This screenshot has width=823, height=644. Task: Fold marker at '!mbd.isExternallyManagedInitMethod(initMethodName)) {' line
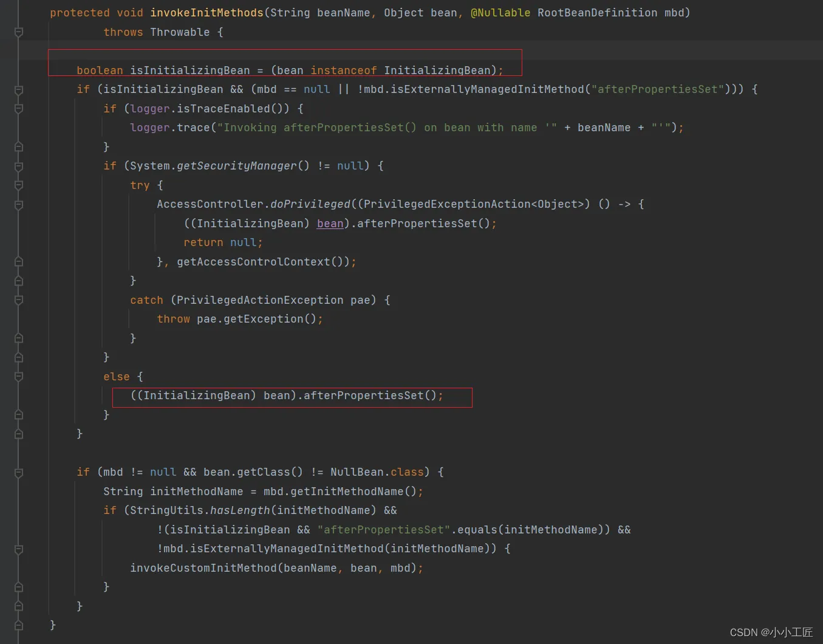[19, 549]
